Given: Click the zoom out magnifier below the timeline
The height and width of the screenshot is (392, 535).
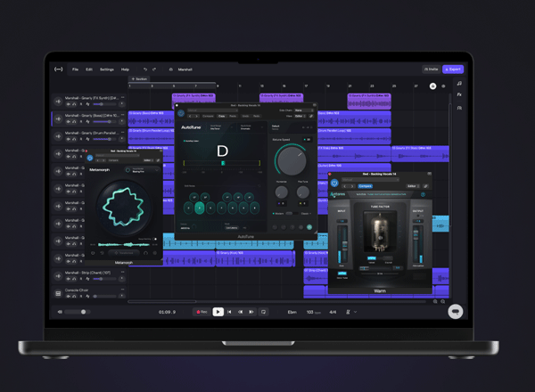Looking at the screenshot, I should tap(435, 302).
